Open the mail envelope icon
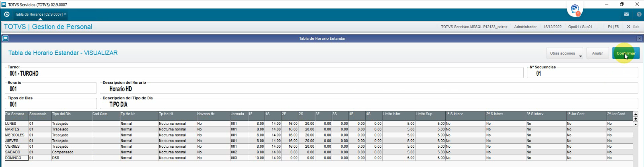Screen dimensions: 644x167 pos(626,14)
